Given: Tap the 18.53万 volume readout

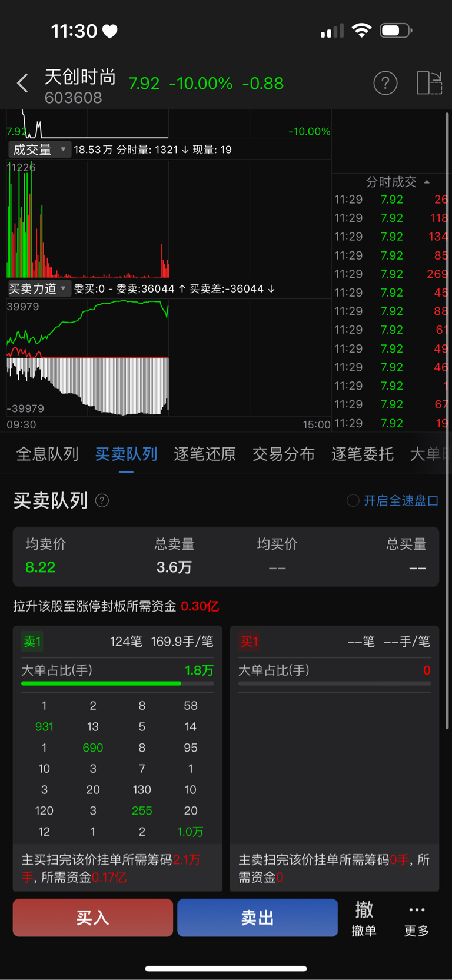Looking at the screenshot, I should 93,150.
